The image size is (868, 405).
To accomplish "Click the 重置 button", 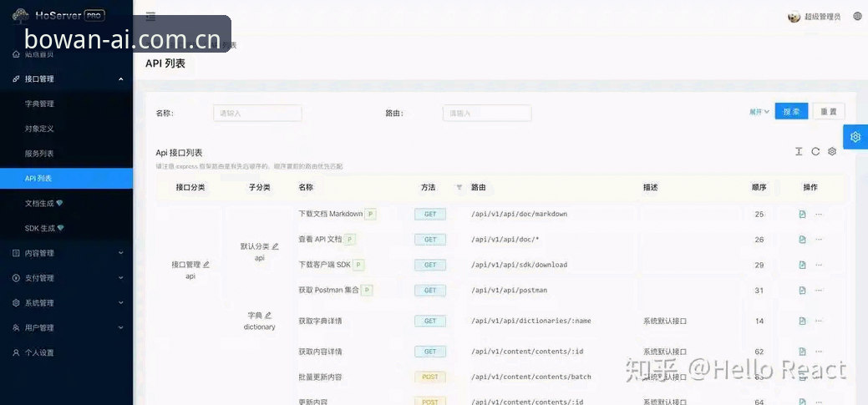I will pos(829,111).
